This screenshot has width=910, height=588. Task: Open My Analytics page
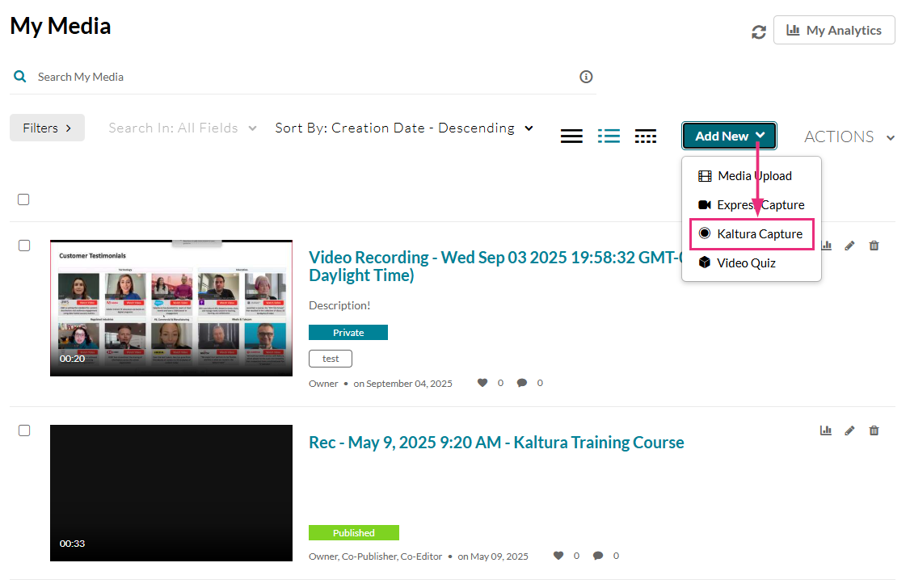834,30
